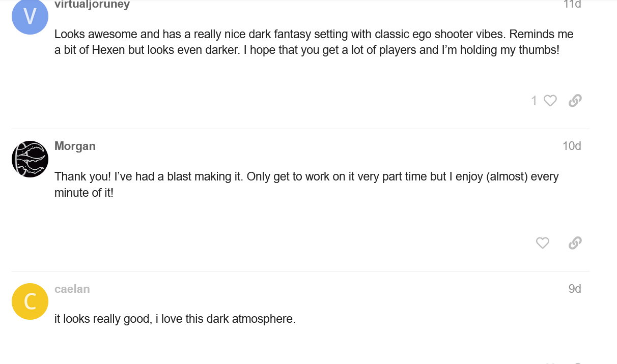
Task: Click 'minute of it!' line in Morgan's reply
Action: [x=83, y=193]
